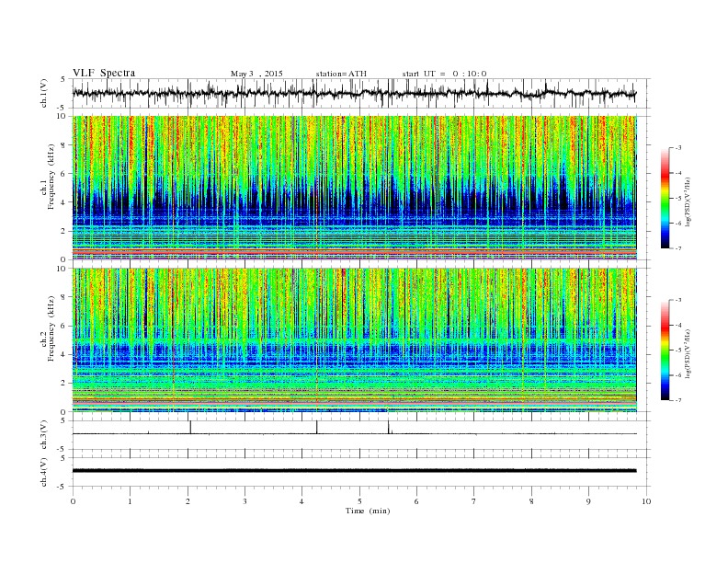Screen dimensions: 728x563
Task: Click the "-5" tick on ch.2 color bar
Action: pos(678,350)
